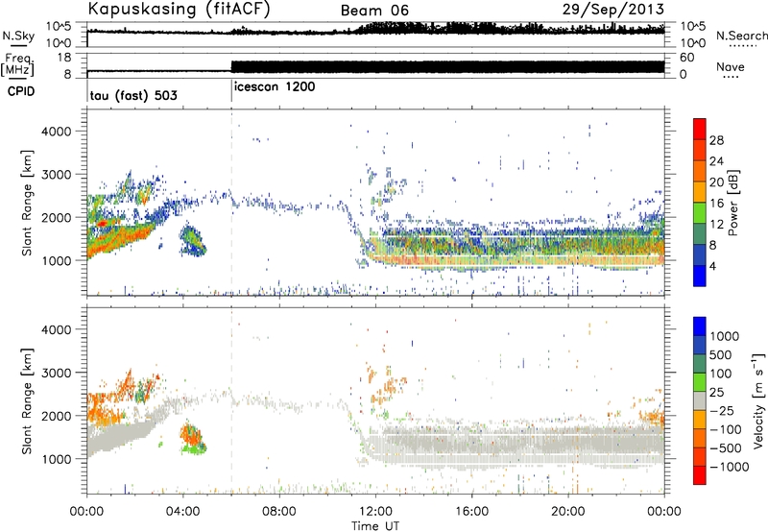Click the '4000' tick on the power panel
Screen dimensions: 768x532
tap(57, 132)
